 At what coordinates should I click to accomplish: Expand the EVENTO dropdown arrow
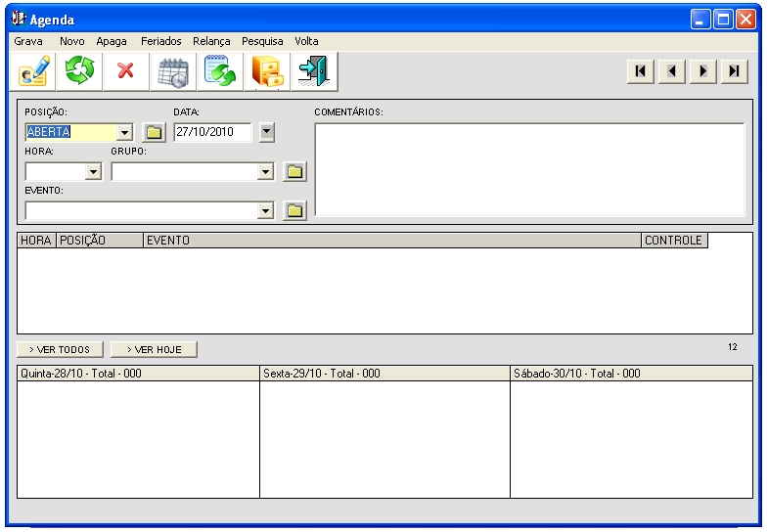pyautogui.click(x=265, y=210)
